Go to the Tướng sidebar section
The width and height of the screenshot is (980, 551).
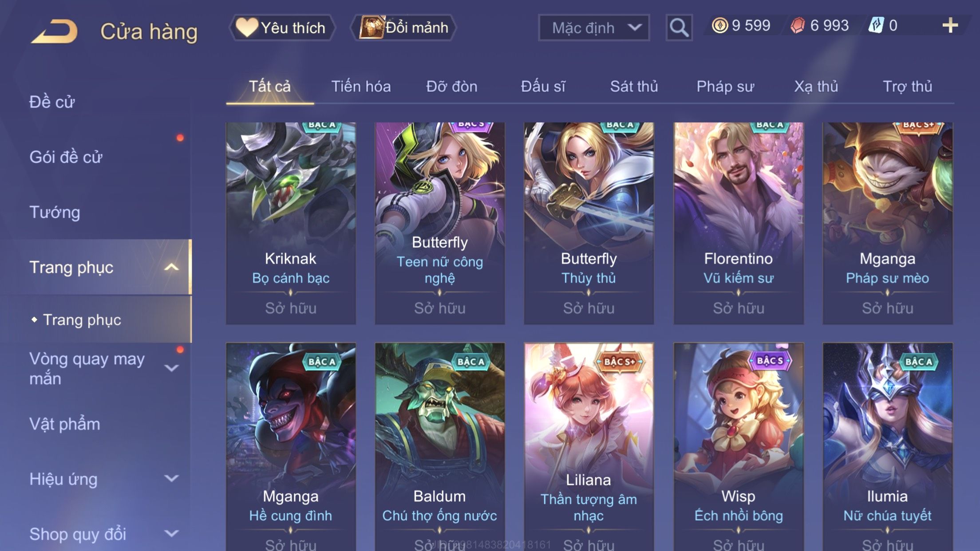(x=55, y=212)
